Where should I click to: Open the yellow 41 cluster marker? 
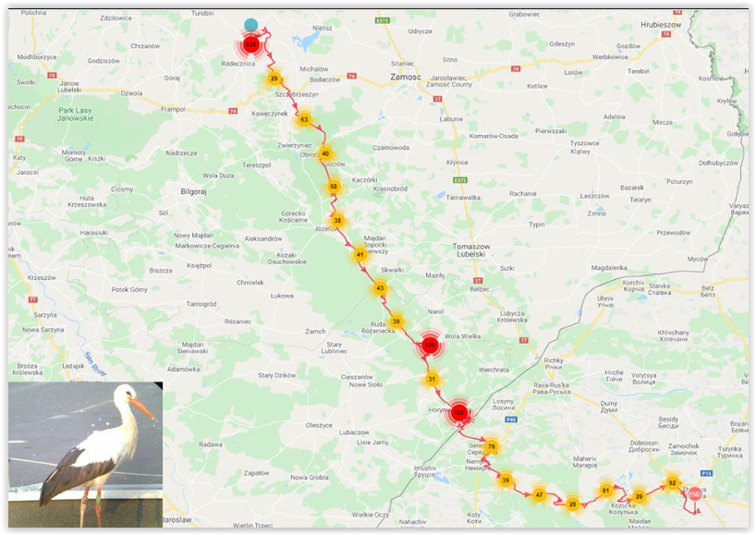[360, 254]
